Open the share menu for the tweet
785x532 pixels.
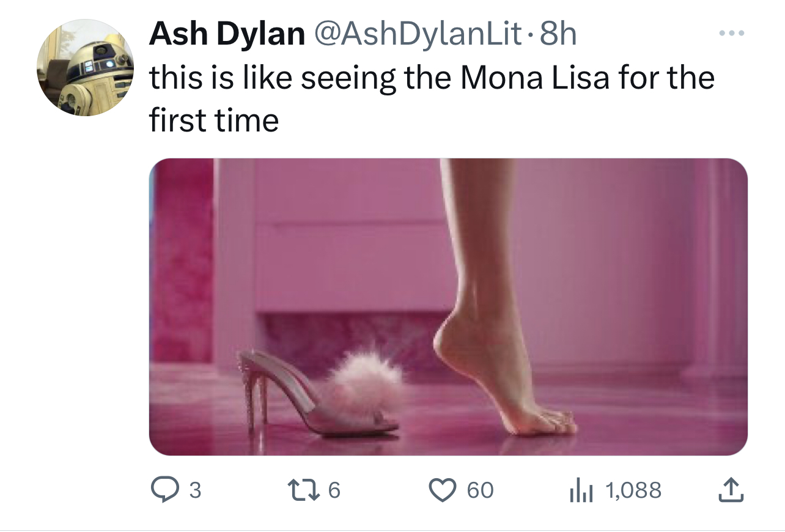click(x=731, y=489)
